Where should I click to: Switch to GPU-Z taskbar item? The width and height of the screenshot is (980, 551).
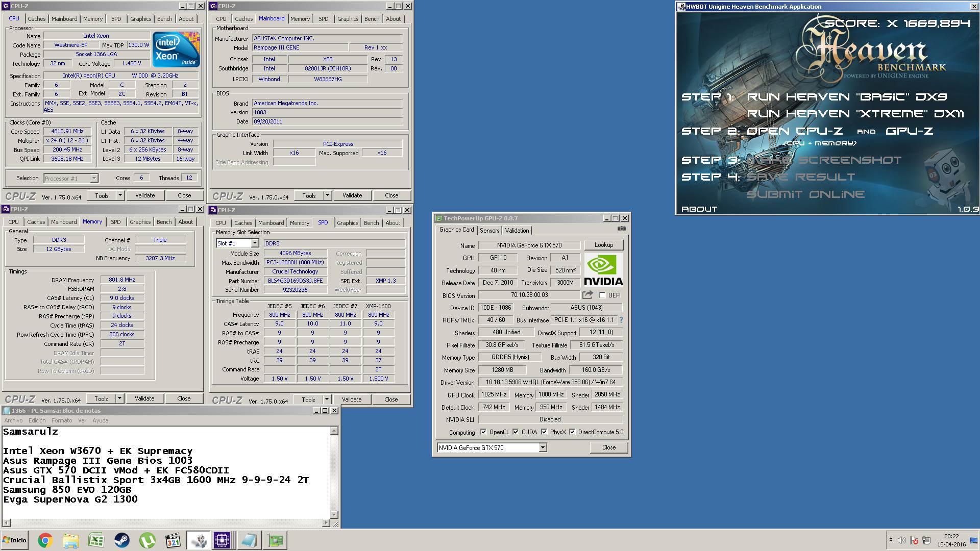(x=275, y=540)
